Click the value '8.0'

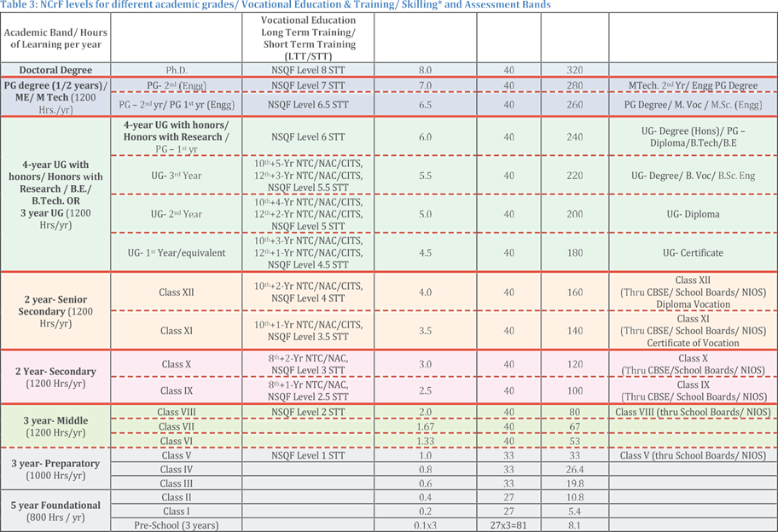(x=425, y=70)
